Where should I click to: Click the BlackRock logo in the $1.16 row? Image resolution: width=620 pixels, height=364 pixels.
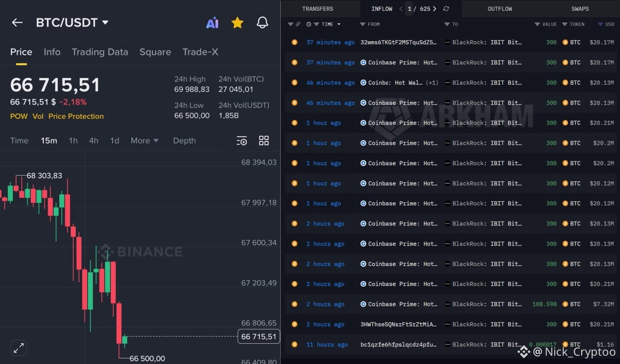[x=447, y=345]
